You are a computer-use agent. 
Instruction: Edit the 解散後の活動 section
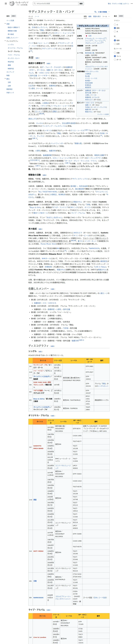click(x=44, y=175)
